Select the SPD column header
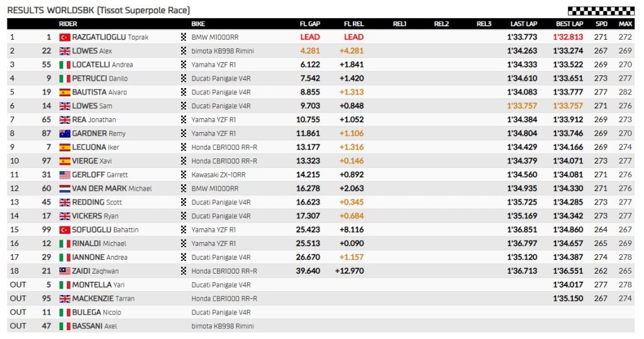Viewport: 644px width, 339px height. 601,24
